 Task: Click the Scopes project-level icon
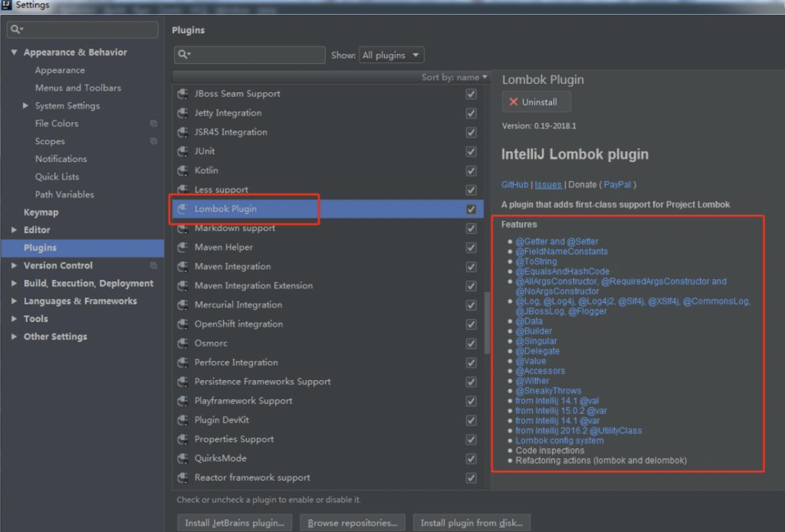(x=153, y=141)
